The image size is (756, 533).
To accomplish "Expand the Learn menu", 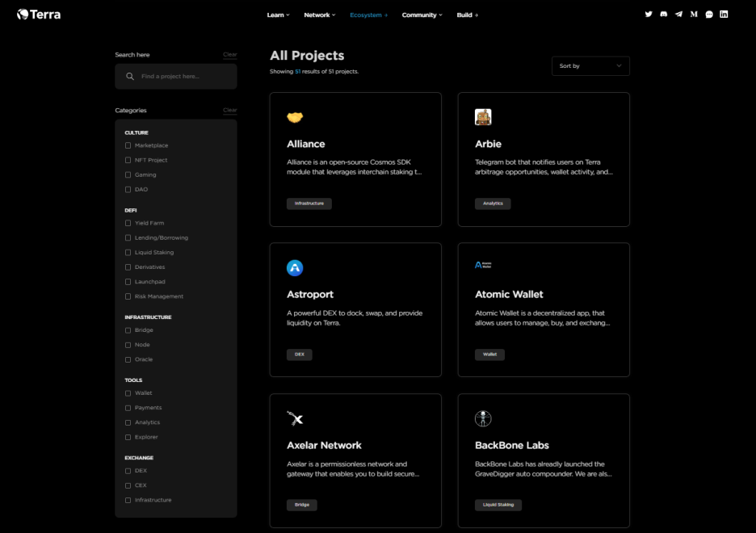I will (278, 15).
